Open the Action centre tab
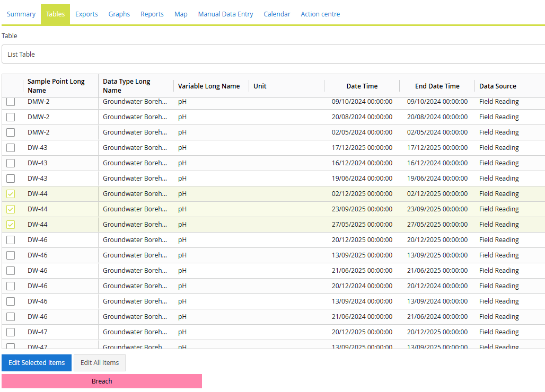 (320, 14)
